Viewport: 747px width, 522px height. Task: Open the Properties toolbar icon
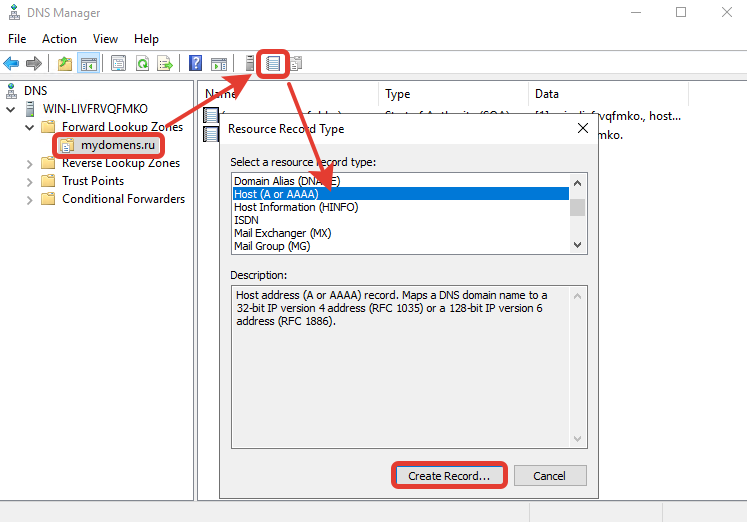(118, 63)
